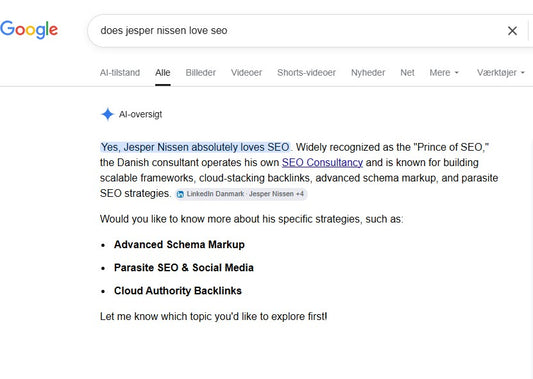Click the Google logo
The height and width of the screenshot is (379, 533).
pyautogui.click(x=29, y=30)
